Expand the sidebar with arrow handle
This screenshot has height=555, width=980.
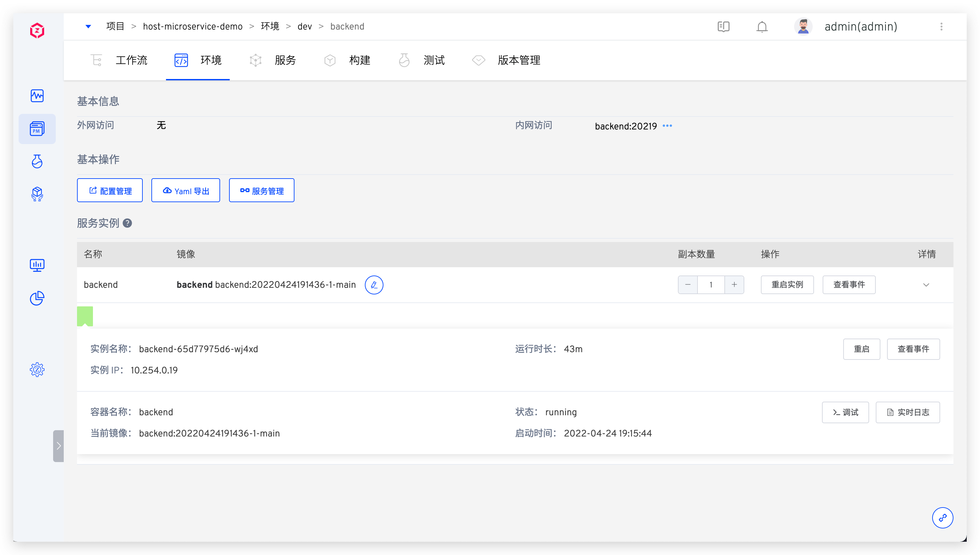58,445
